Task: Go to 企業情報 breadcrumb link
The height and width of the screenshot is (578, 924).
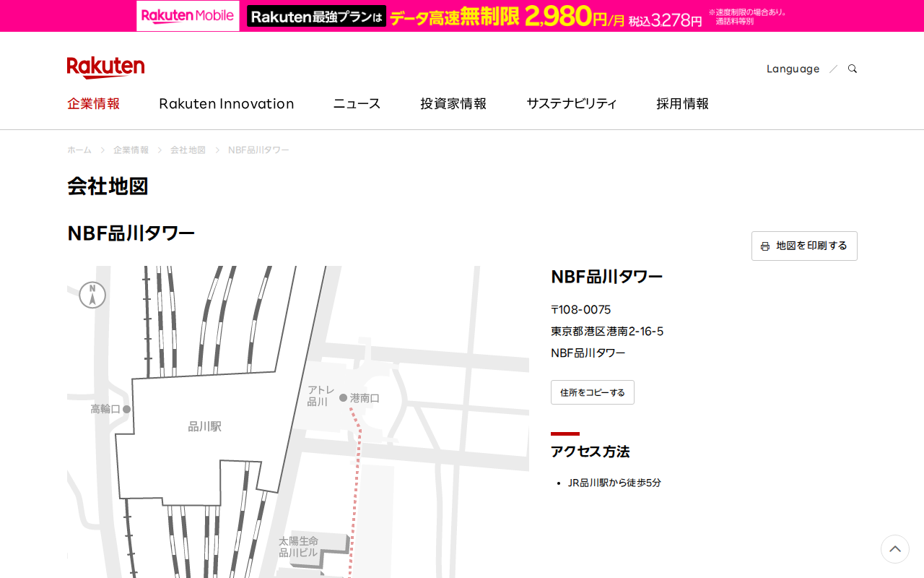Action: point(131,150)
